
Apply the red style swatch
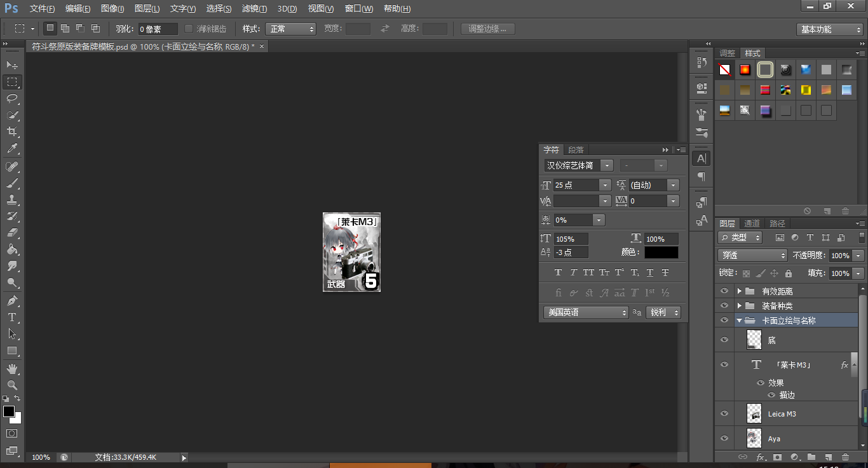[765, 90]
